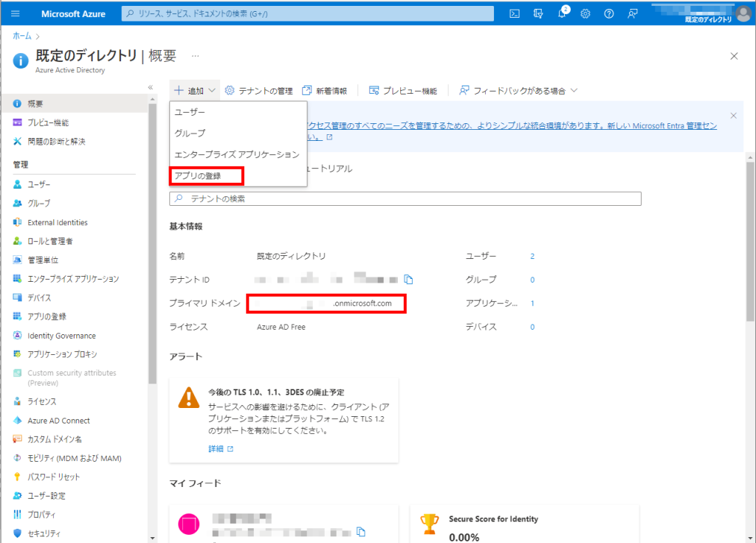
Task: Click the グループ count 0
Action: point(532,280)
